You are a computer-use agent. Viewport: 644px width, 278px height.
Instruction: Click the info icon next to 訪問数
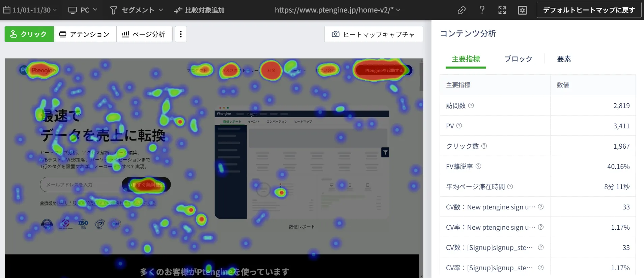[471, 105]
